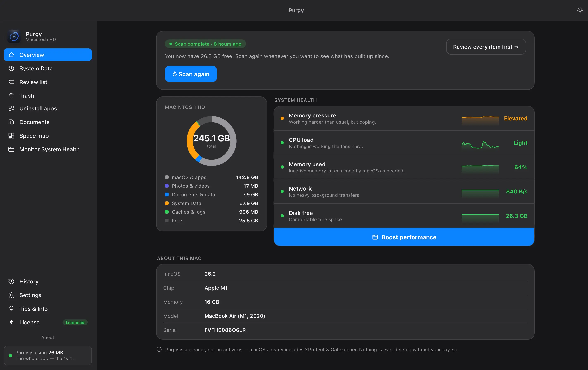Click the Documents copy icon
Screen dimensions: 588x370
point(11,122)
